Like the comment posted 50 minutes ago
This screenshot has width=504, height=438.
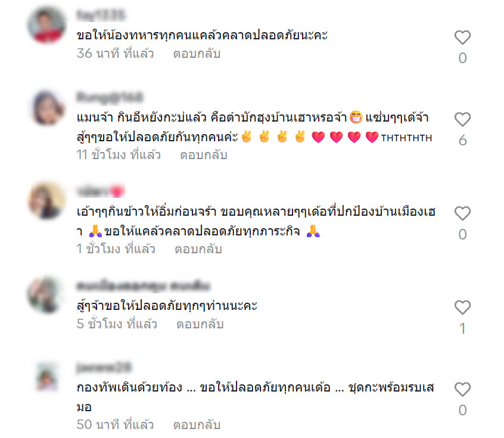click(462, 390)
